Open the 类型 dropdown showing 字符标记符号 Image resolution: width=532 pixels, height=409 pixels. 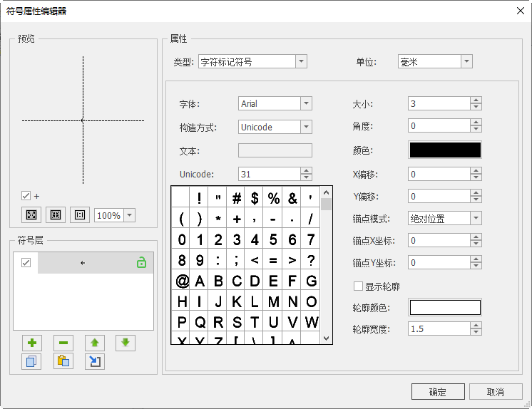252,62
